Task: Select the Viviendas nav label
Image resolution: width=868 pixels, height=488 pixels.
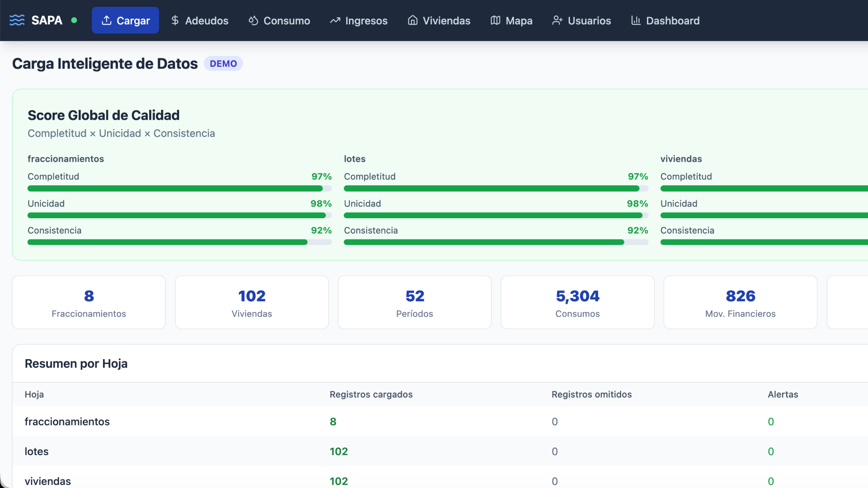Action: (447, 21)
